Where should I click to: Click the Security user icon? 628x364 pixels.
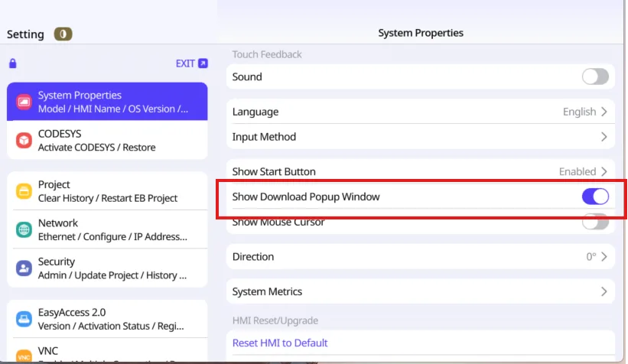coord(24,268)
